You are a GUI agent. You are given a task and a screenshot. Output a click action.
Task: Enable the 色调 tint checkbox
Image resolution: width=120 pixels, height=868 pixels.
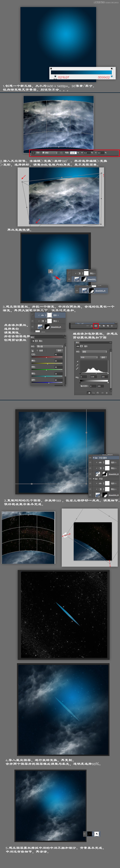[37, 350]
